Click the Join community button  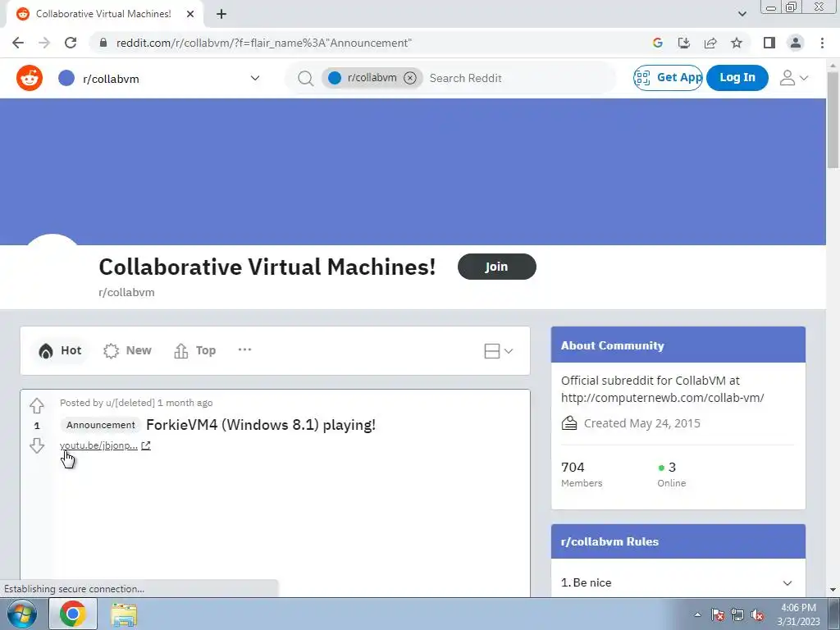point(496,267)
